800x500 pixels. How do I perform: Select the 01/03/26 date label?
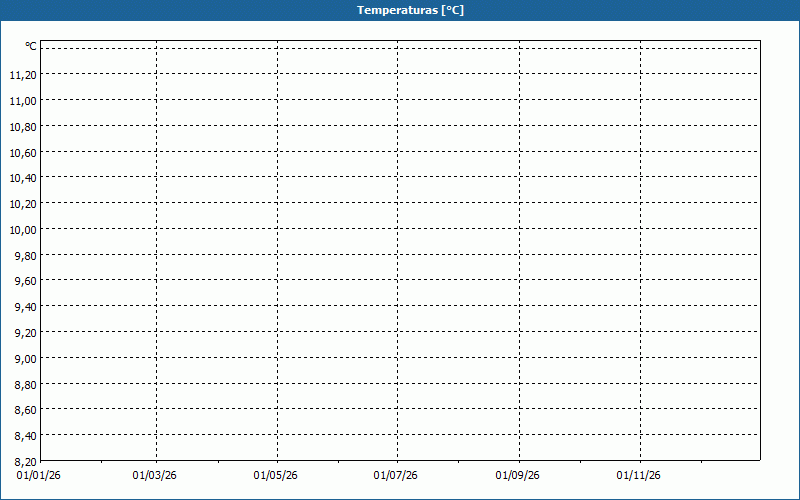[x=155, y=476]
